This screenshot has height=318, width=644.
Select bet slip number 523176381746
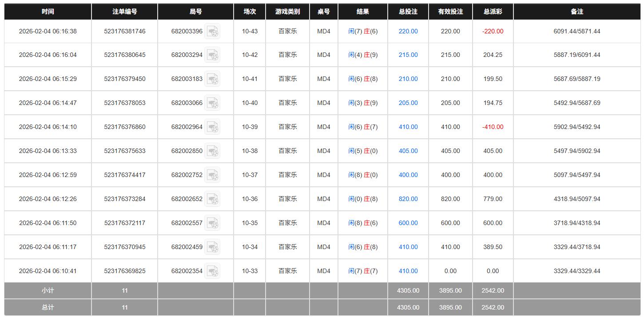[x=124, y=32]
